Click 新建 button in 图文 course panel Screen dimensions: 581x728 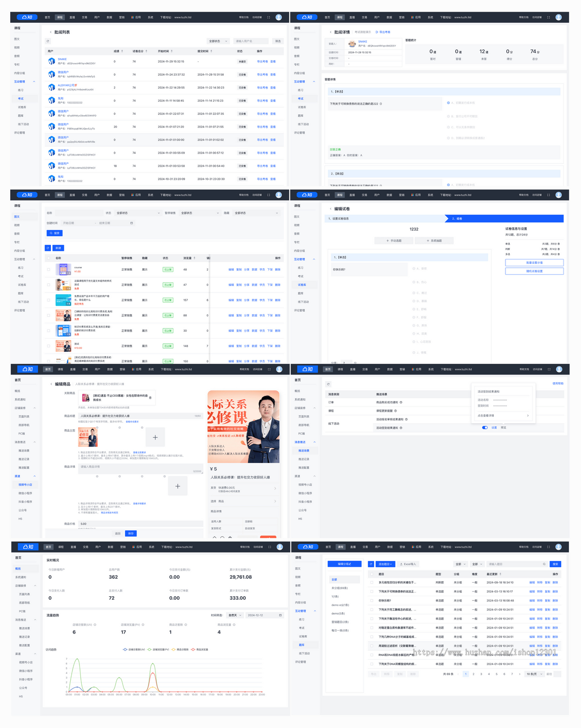click(x=58, y=248)
